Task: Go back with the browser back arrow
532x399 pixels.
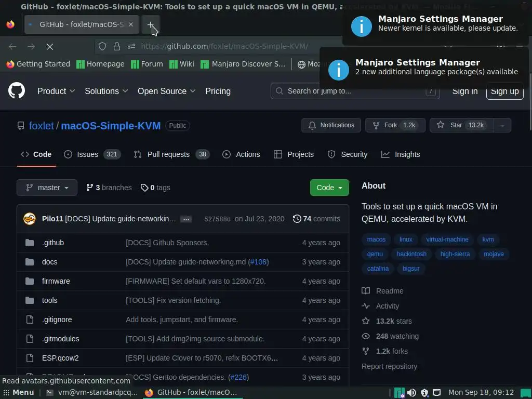Action: [x=12, y=46]
